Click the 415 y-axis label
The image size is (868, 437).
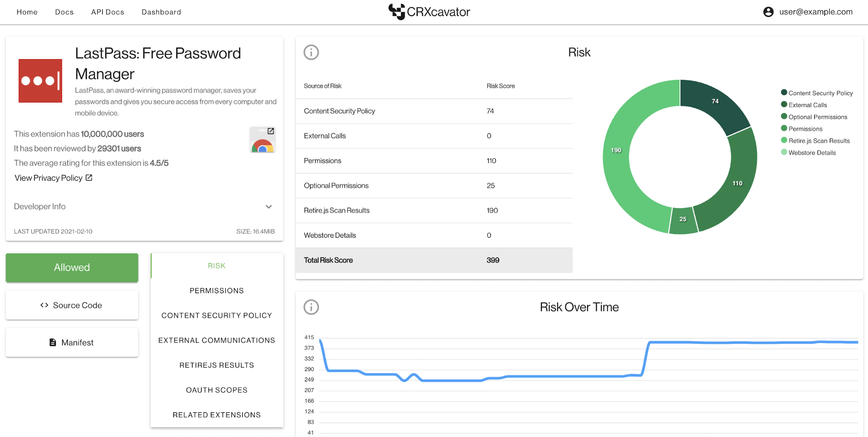[309, 338]
